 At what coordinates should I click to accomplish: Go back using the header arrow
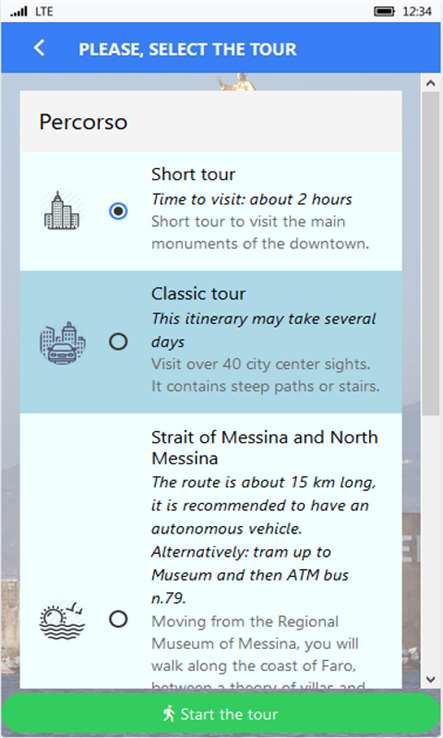(40, 48)
